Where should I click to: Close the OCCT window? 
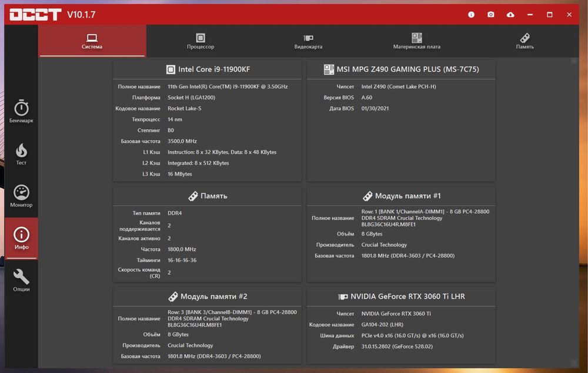point(569,15)
